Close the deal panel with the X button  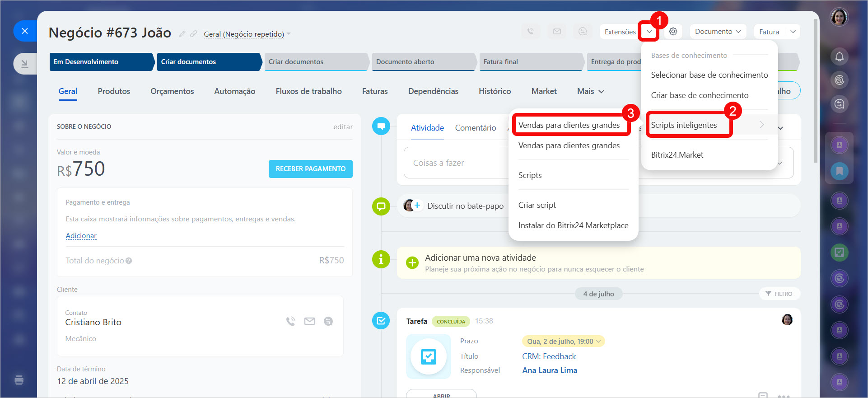[25, 31]
